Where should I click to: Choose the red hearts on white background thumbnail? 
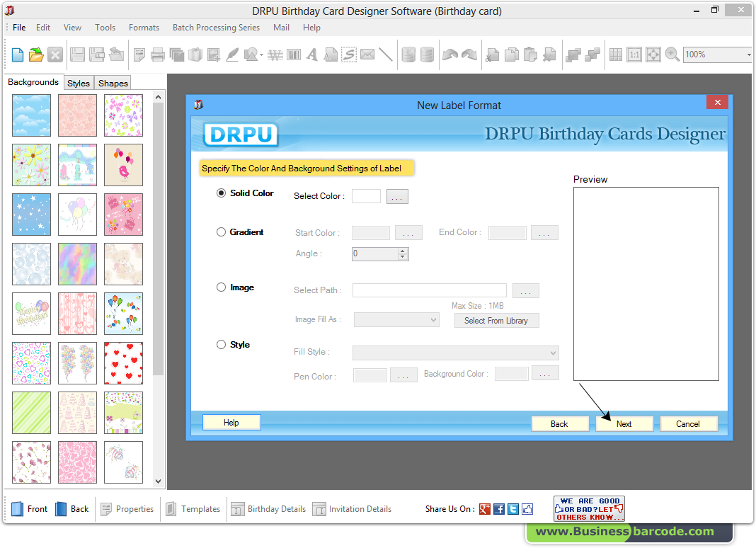(x=123, y=363)
